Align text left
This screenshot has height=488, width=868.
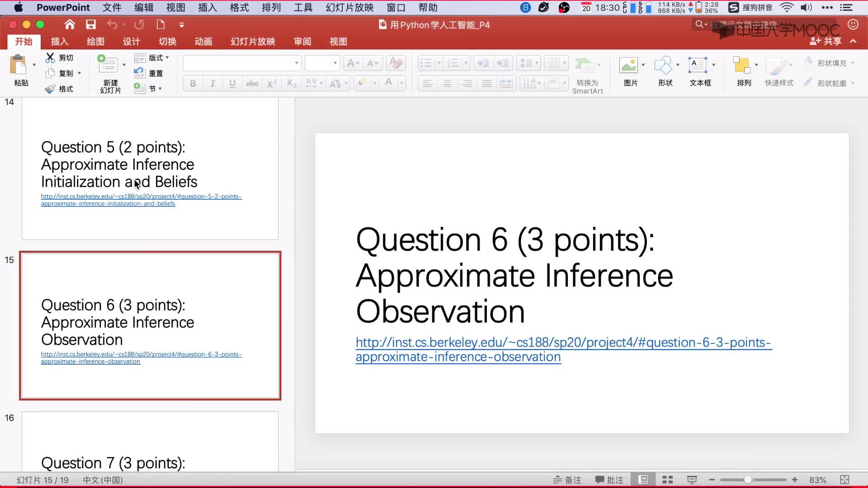428,83
